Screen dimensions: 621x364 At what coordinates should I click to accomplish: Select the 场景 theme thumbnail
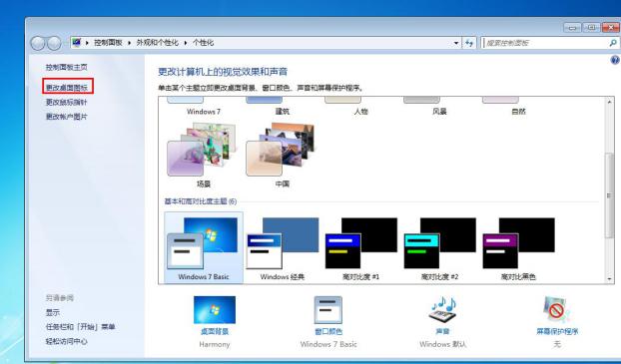(x=202, y=150)
